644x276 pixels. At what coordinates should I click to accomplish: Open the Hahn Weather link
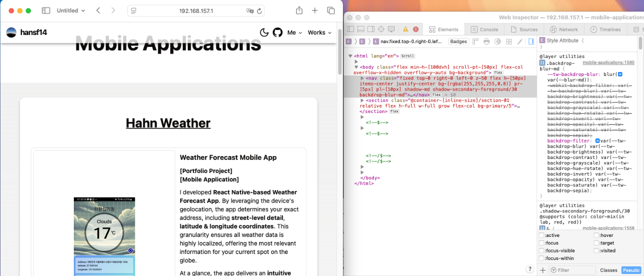(168, 123)
